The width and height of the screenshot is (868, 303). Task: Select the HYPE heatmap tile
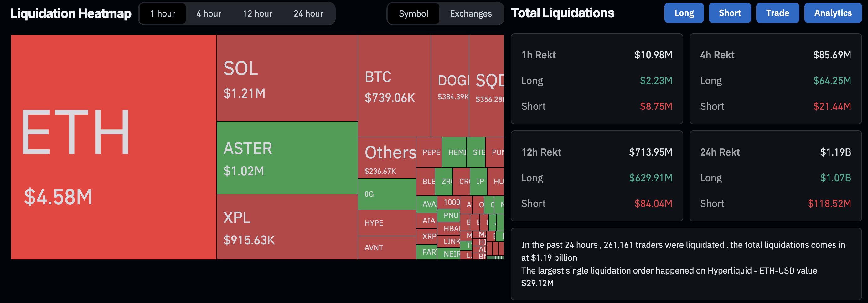(x=386, y=223)
